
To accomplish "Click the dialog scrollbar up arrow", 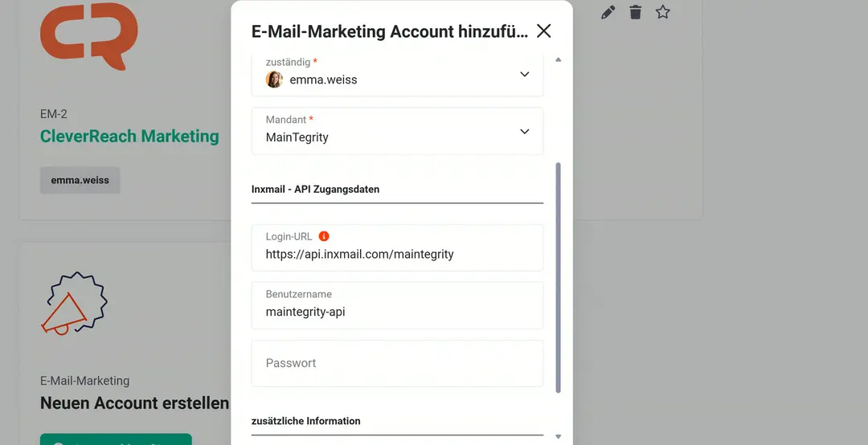I will (558, 59).
